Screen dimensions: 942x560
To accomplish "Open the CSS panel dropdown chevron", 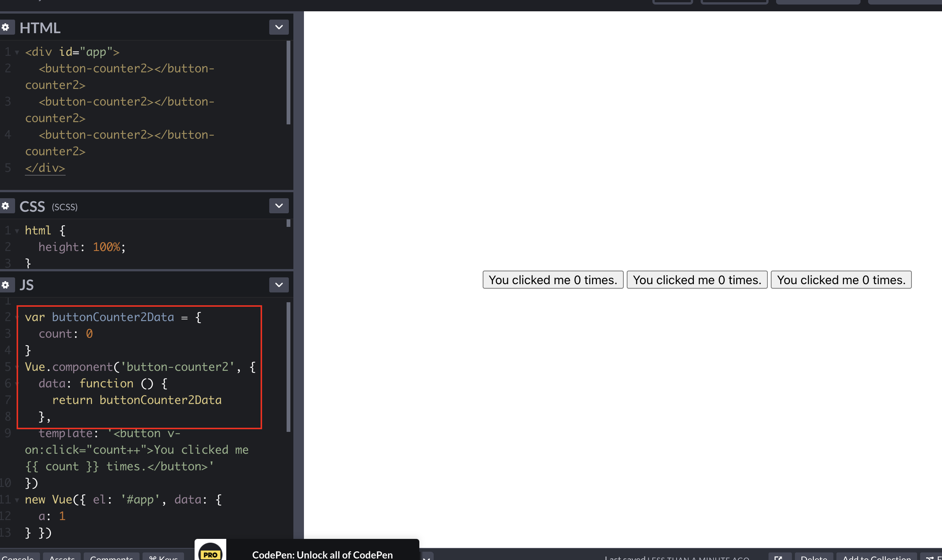I will (279, 206).
